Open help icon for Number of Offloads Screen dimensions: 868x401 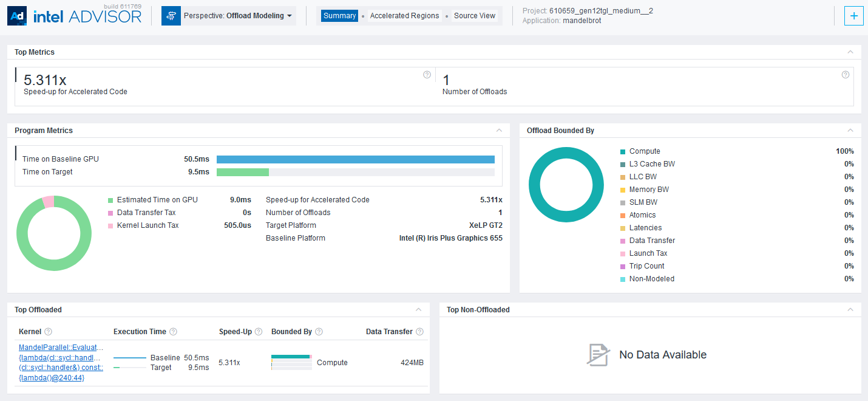[846, 75]
